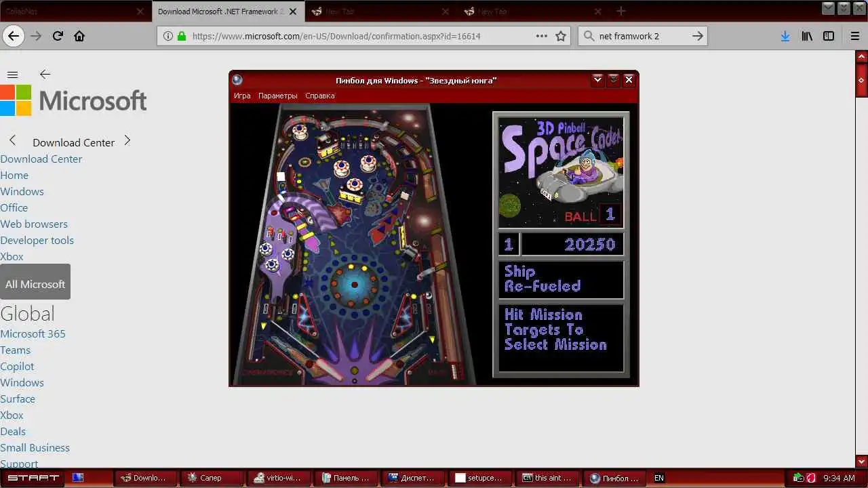Collapse Download Center with the left chevron
Viewport: 868px width, 488px height.
click(x=12, y=141)
